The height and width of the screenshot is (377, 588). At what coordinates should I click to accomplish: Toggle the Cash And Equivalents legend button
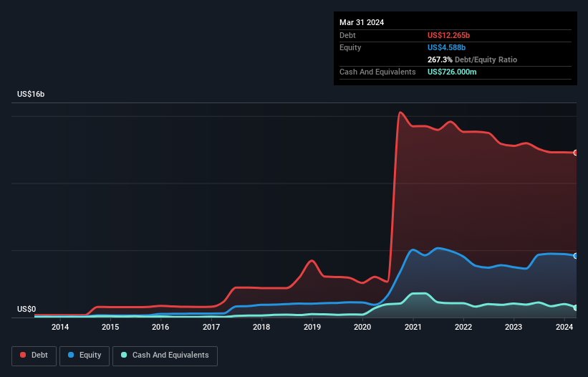(165, 355)
